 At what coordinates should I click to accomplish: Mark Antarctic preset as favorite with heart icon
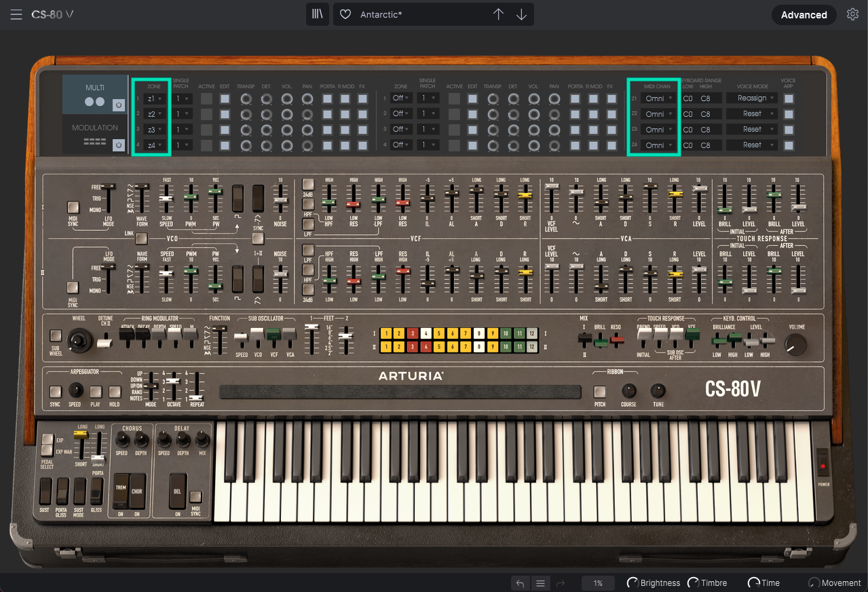345,14
